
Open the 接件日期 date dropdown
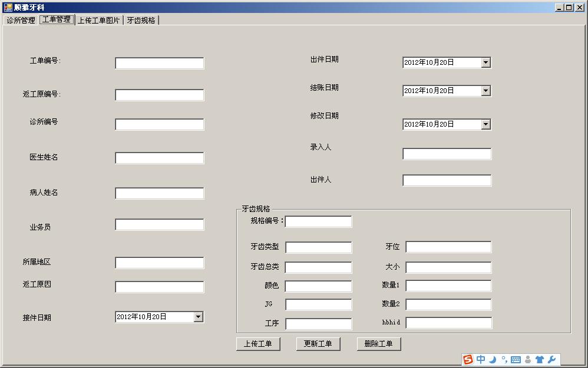point(199,316)
